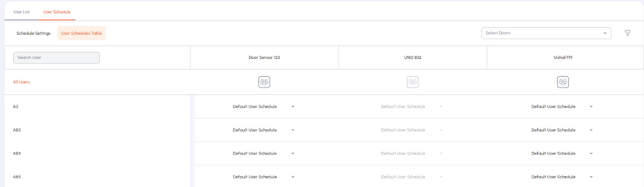Expand the Select Doors dropdown
This screenshot has width=644, height=187.
tap(546, 33)
